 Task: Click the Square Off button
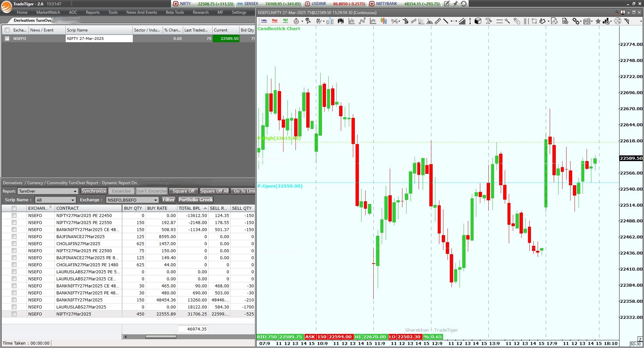(x=183, y=191)
